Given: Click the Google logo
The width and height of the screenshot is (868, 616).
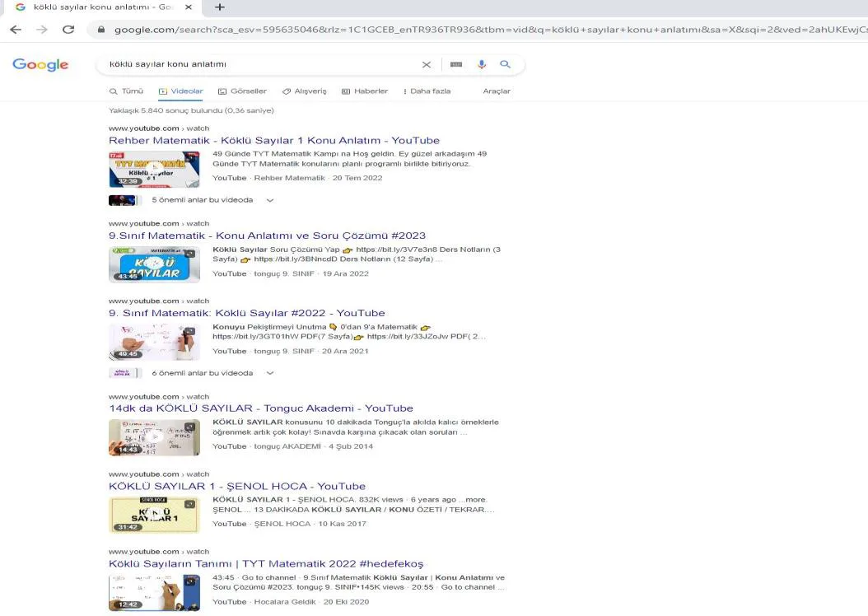Looking at the screenshot, I should 40,65.
